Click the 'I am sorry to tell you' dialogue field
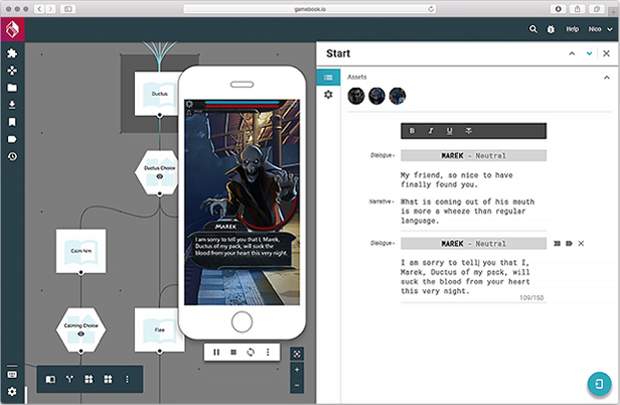The height and width of the screenshot is (405, 620). tap(465, 277)
